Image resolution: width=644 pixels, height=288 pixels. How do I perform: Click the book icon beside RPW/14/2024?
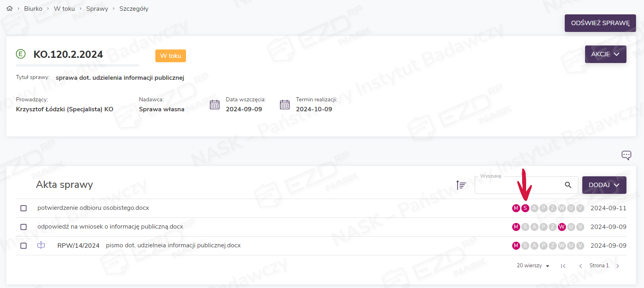point(41,245)
